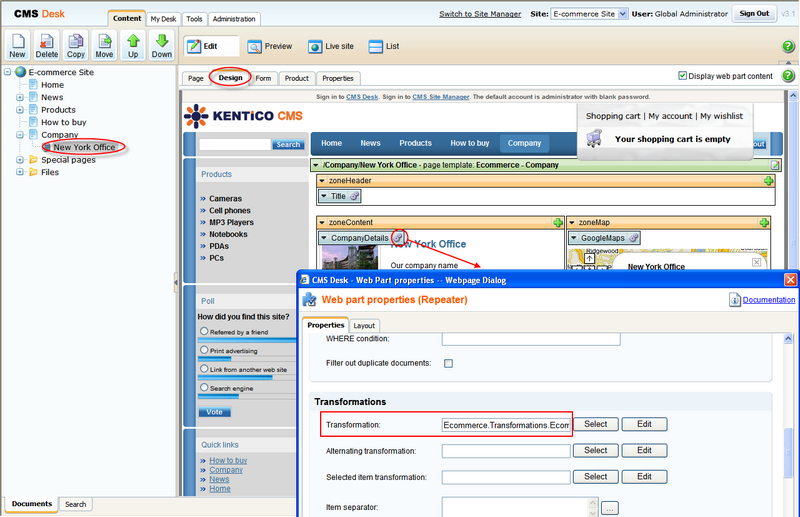The image size is (800, 517).
Task: Expand the Special pages tree node
Action: (20, 160)
